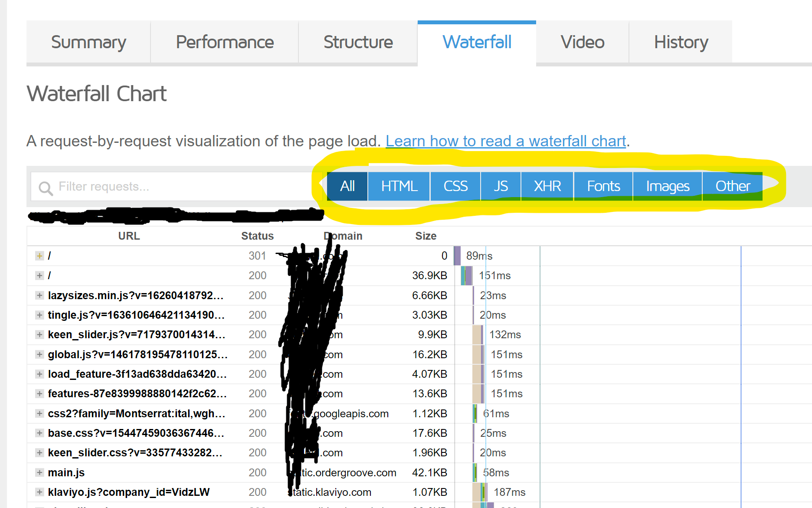Expand the lazysizes.min.js request row
This screenshot has height=508, width=812.
pos(39,295)
